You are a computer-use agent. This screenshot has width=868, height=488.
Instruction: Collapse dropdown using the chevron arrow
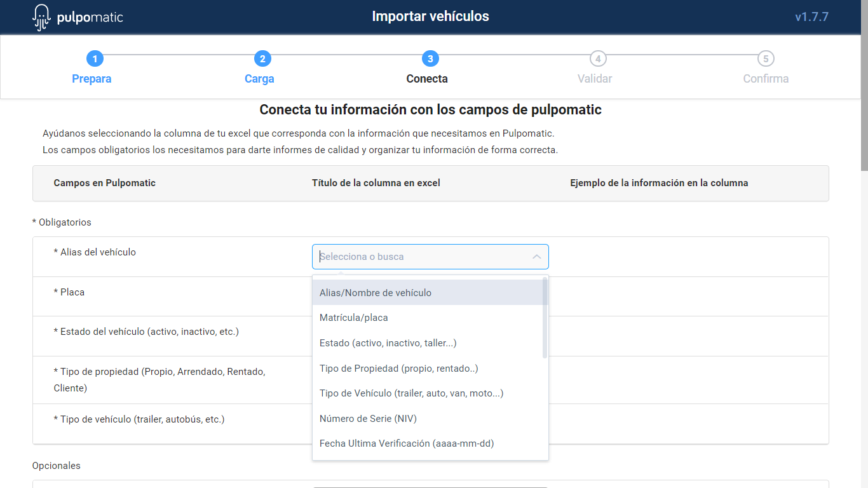(536, 257)
